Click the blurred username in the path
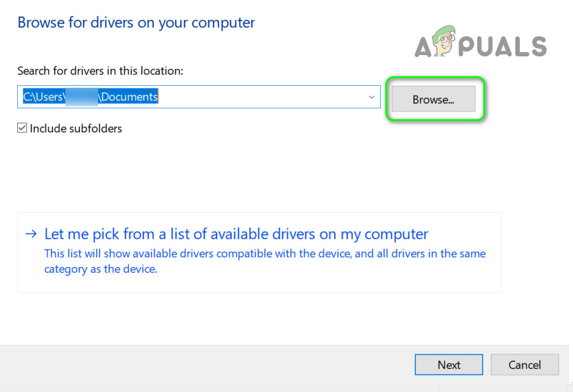Screen dimensions: 573x392 point(83,97)
